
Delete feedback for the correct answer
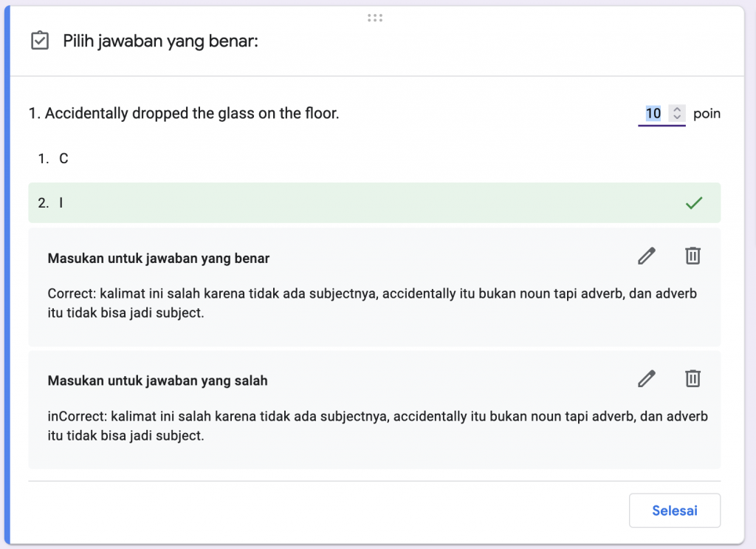[693, 256]
